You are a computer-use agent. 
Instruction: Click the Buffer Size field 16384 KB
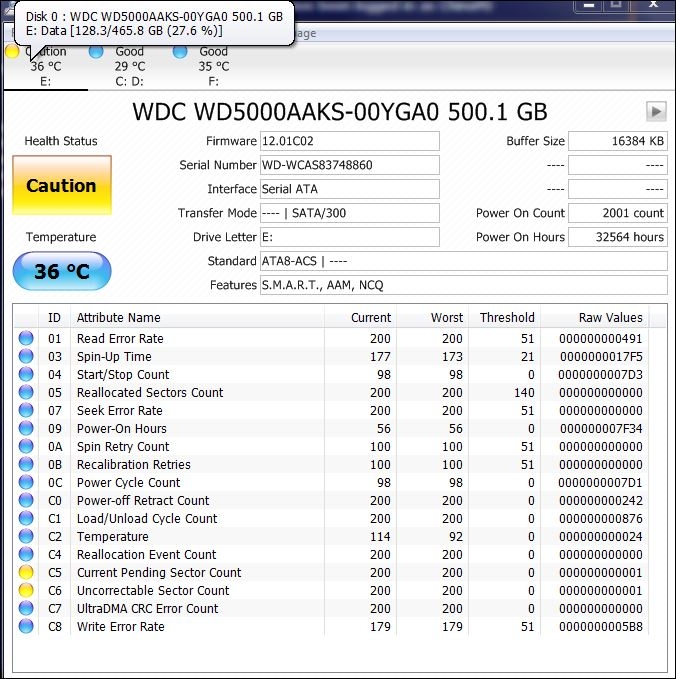click(x=618, y=141)
